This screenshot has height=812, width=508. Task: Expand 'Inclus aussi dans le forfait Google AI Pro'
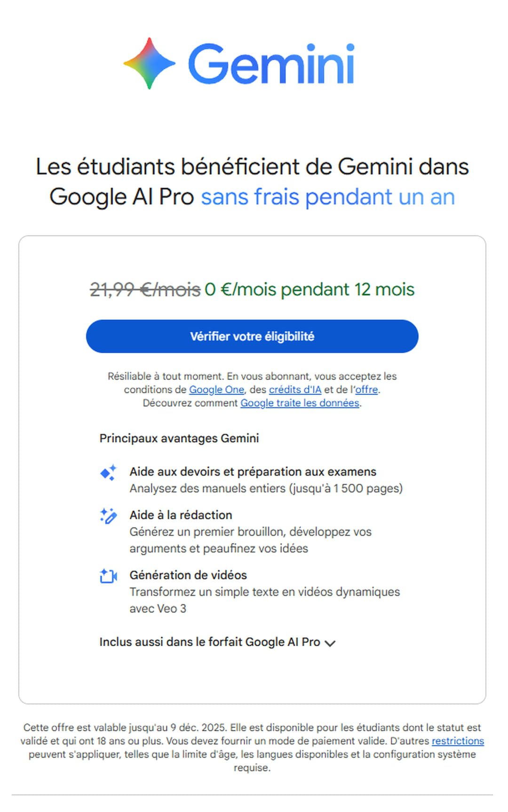(210, 642)
